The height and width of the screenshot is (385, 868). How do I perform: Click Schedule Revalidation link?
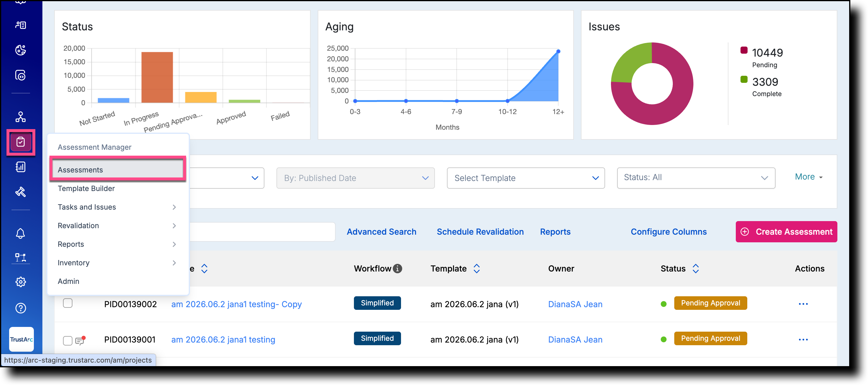tap(480, 231)
